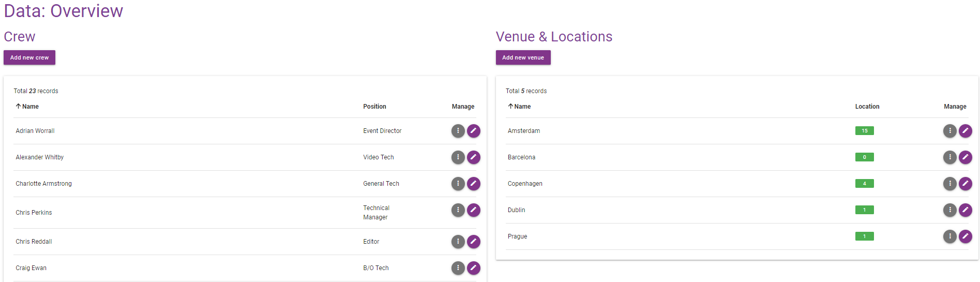Edit Charlotte Armstrong's crew record
The image size is (980, 282).
(473, 184)
